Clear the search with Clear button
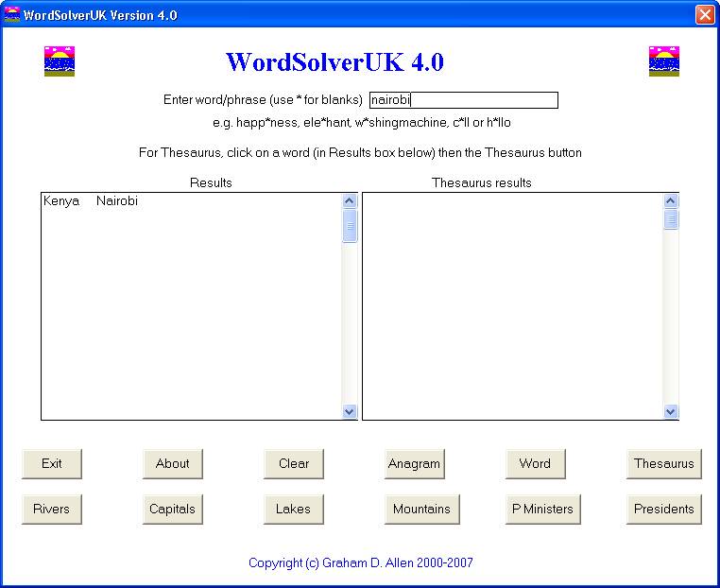This screenshot has width=720, height=588. pyautogui.click(x=294, y=463)
